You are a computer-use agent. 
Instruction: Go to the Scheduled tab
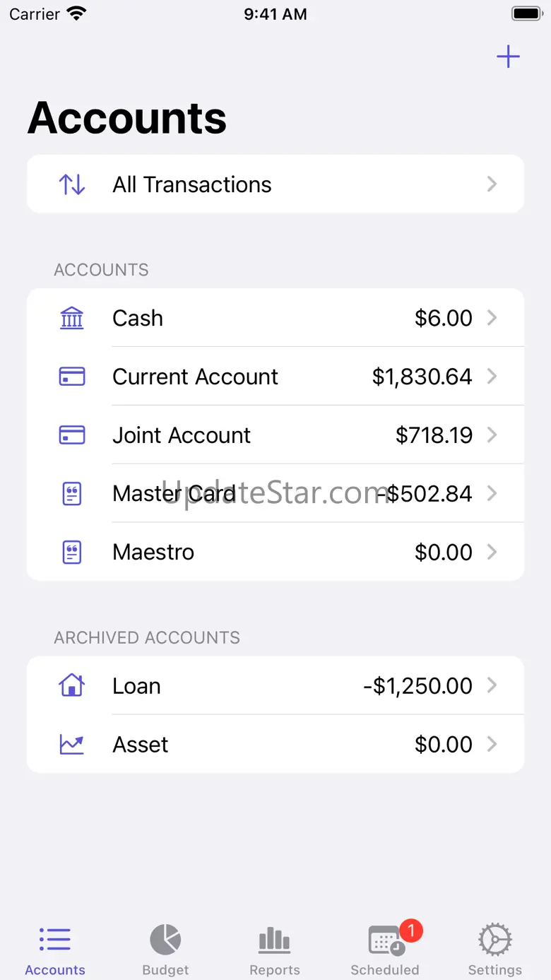pos(385,949)
